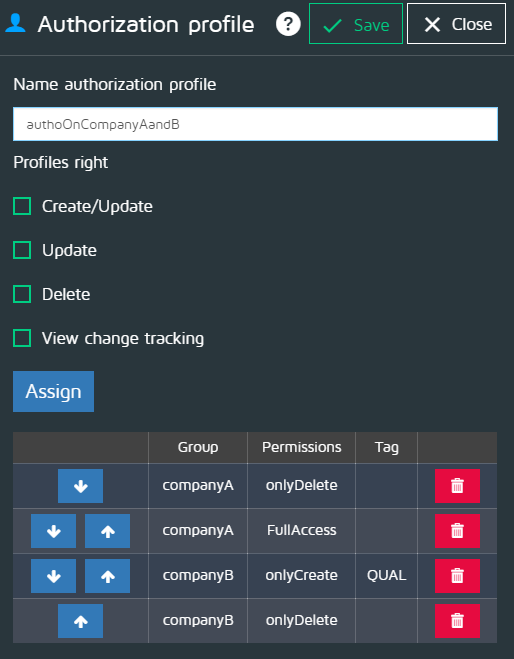
Task: Move companyB onlyDelete row up
Action: (80, 621)
